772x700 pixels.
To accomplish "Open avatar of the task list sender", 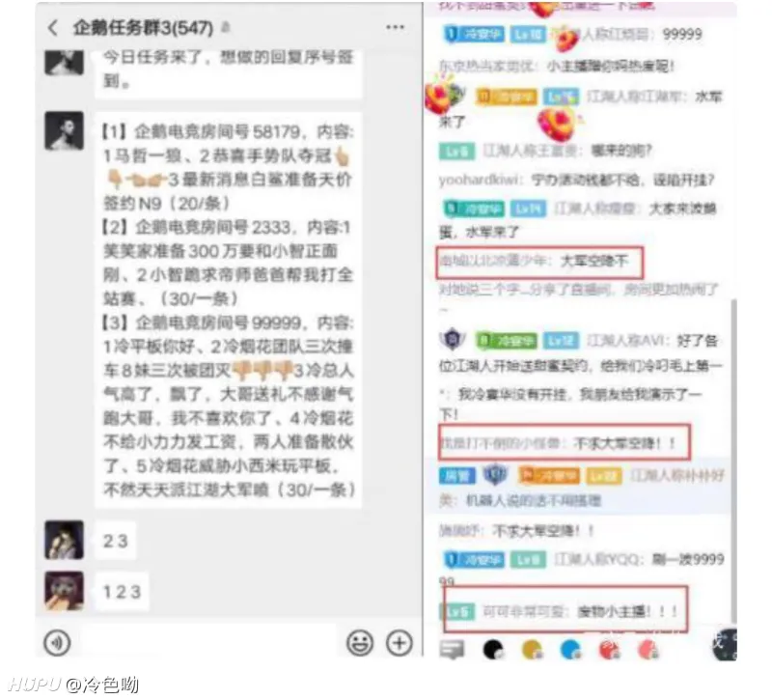I will (x=64, y=131).
